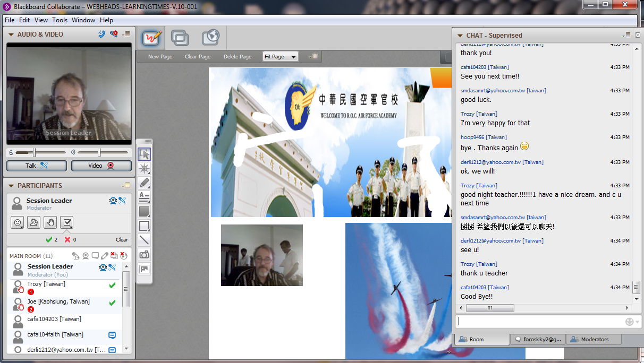The height and width of the screenshot is (363, 644).
Task: Open the Fit Page zoom dropdown
Action: [x=281, y=57]
